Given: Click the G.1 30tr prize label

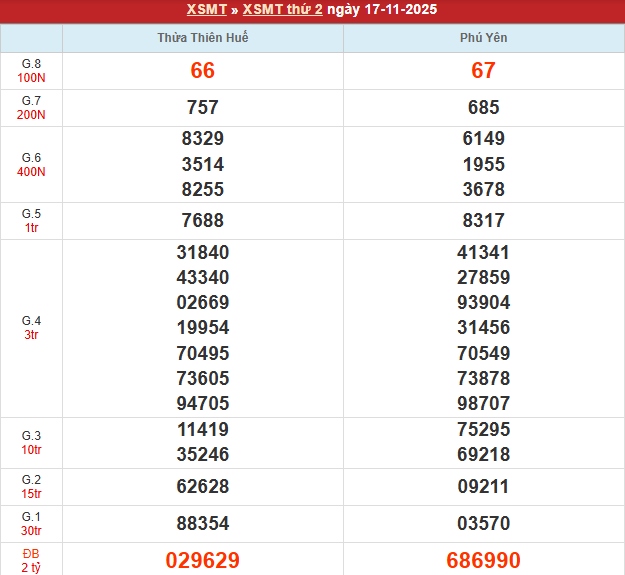Looking at the screenshot, I should (x=31, y=524).
